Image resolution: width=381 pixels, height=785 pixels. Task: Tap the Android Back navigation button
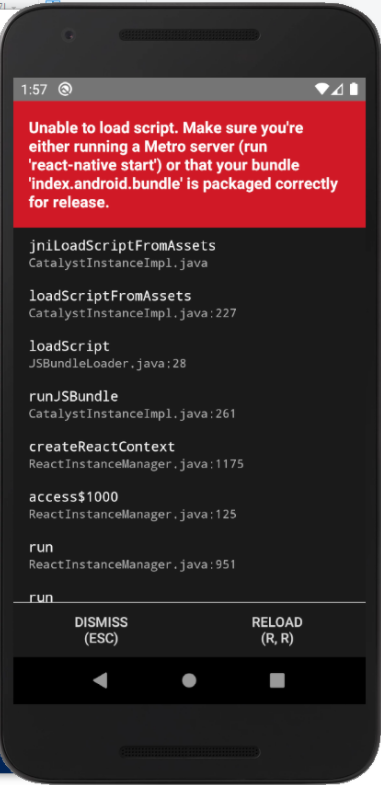coord(100,680)
